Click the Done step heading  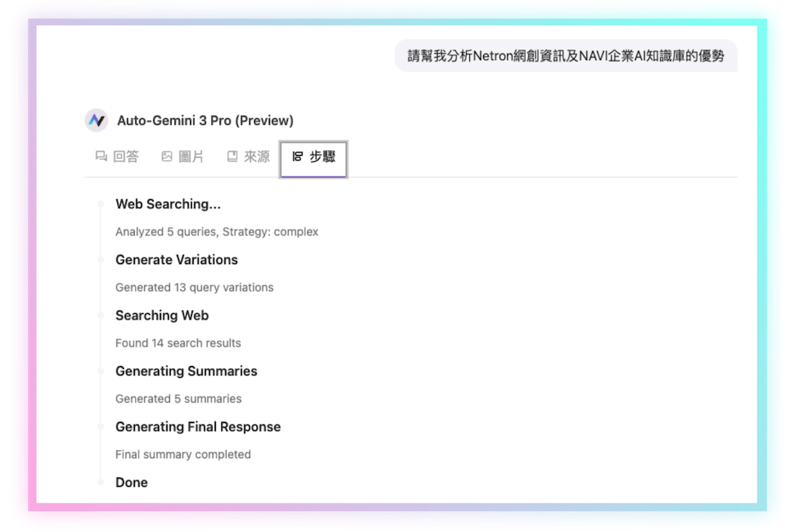click(x=131, y=483)
